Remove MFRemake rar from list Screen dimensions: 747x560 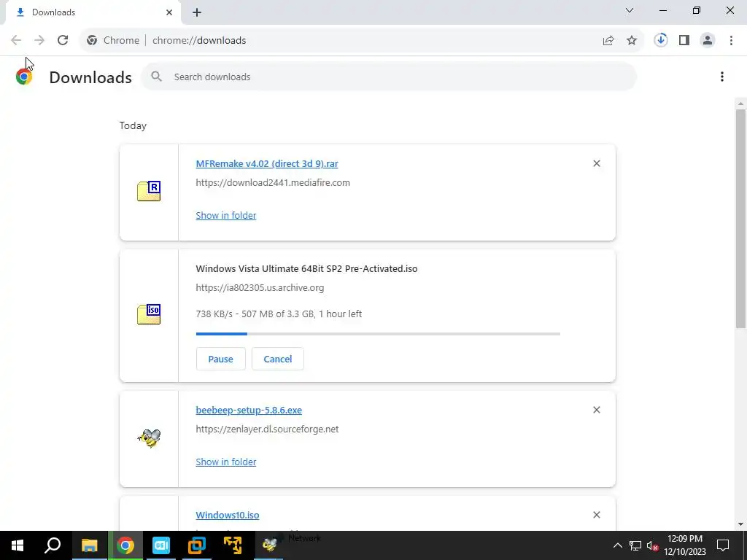coord(597,163)
